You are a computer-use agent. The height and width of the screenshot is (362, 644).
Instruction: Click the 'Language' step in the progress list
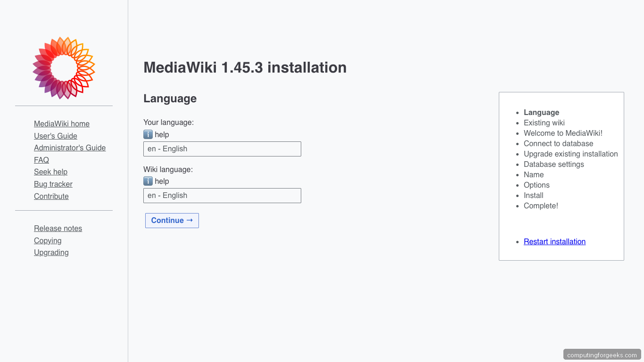click(x=541, y=112)
